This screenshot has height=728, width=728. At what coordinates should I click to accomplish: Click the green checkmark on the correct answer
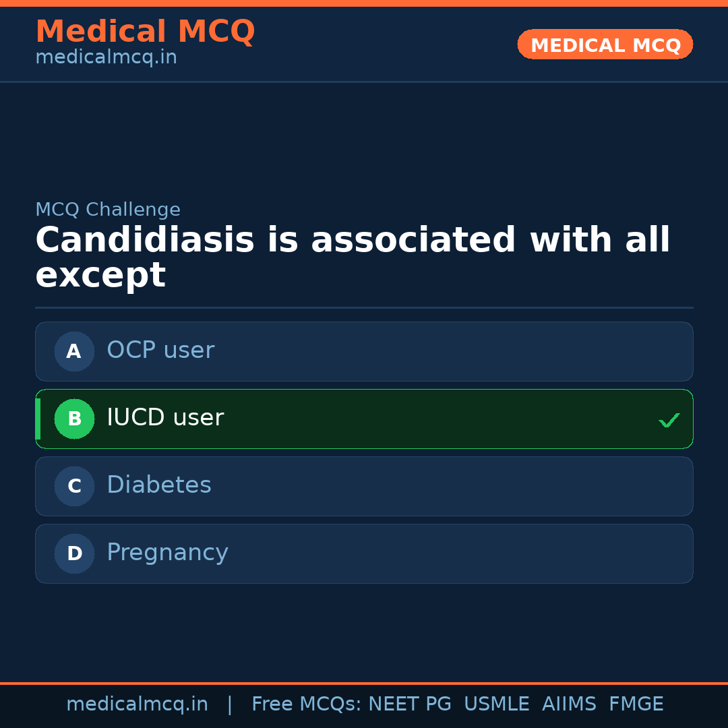(669, 420)
